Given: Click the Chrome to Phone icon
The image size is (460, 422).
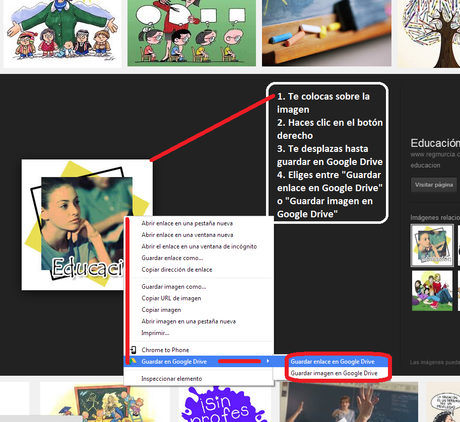Looking at the screenshot, I should [x=133, y=350].
